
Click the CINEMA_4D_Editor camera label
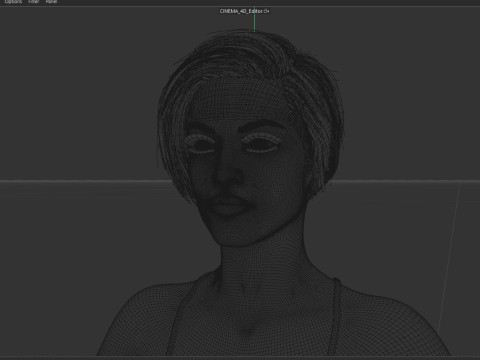[x=241, y=11]
